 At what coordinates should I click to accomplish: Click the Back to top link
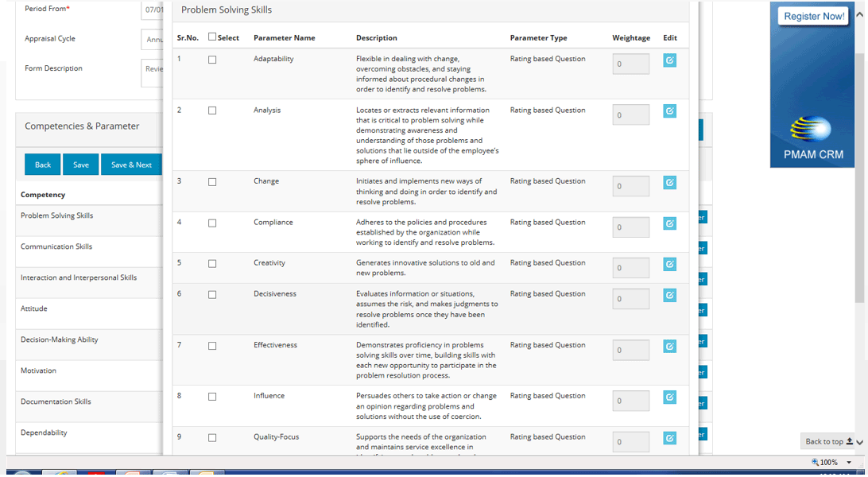coord(829,441)
